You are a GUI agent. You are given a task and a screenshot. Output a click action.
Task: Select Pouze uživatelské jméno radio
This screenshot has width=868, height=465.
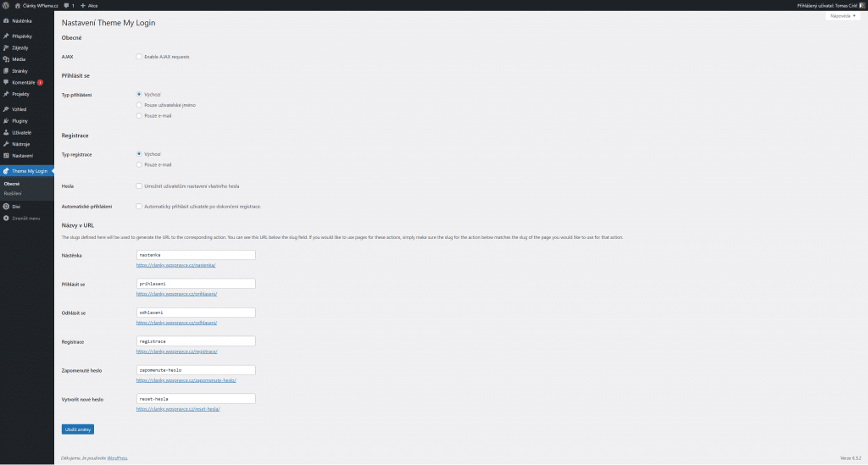tap(139, 105)
